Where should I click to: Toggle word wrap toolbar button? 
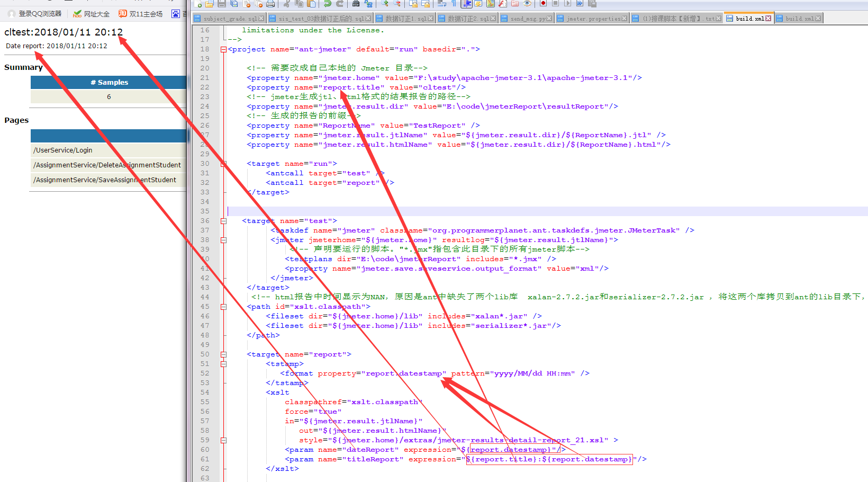441,3
